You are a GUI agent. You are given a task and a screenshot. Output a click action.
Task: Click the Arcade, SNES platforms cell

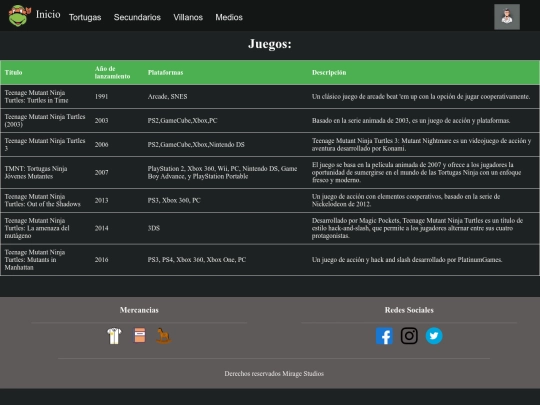coord(226,96)
